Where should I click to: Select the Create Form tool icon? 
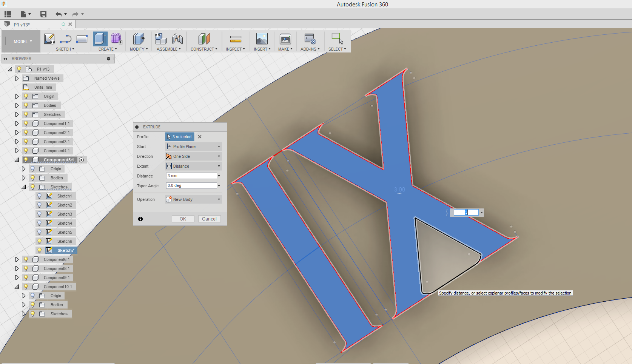[116, 39]
